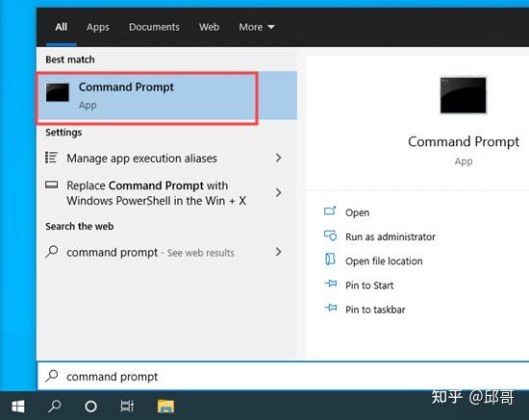Click the 'Settings' section heading

pos(63,133)
